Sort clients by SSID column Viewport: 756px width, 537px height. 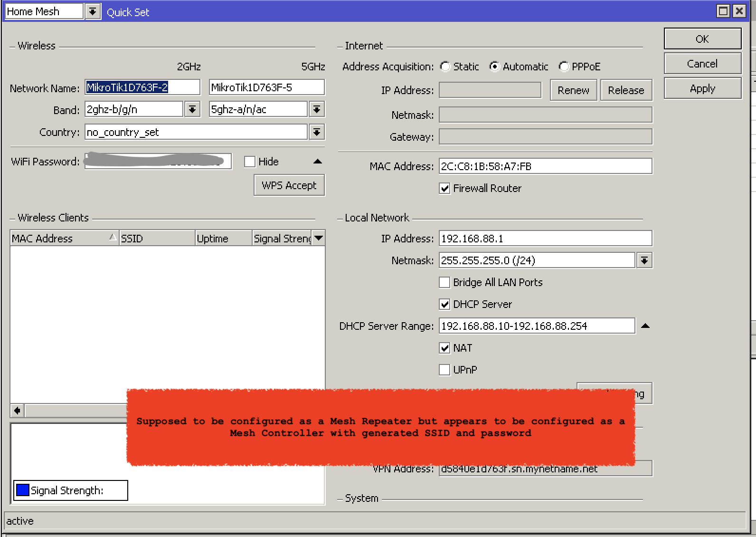[x=157, y=238]
